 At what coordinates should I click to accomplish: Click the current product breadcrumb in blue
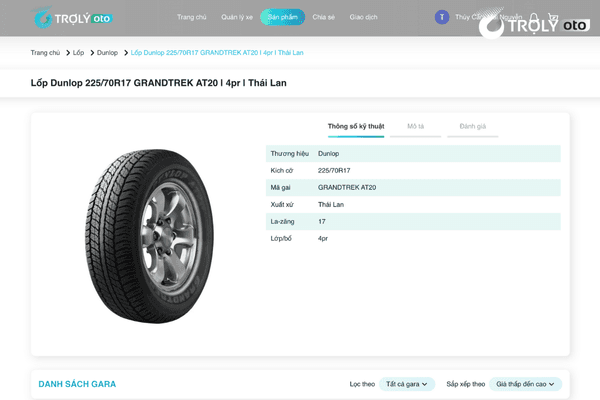217,52
